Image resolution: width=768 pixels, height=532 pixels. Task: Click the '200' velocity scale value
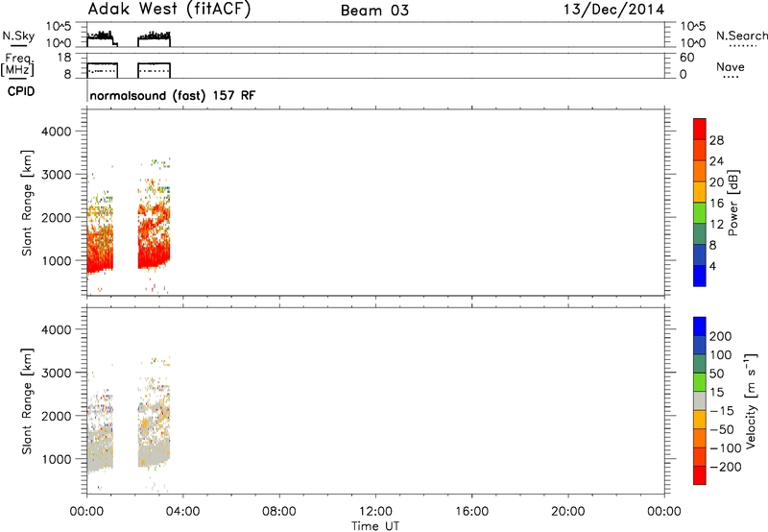point(721,336)
